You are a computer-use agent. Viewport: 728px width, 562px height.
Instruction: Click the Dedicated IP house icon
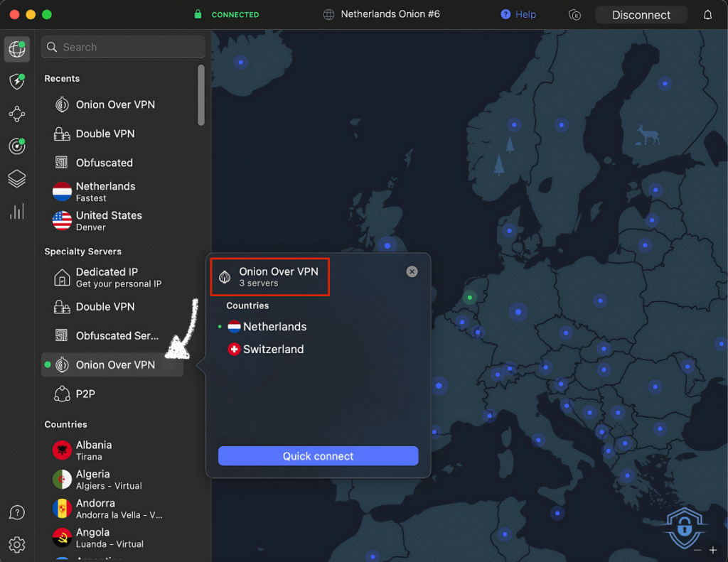click(x=62, y=278)
